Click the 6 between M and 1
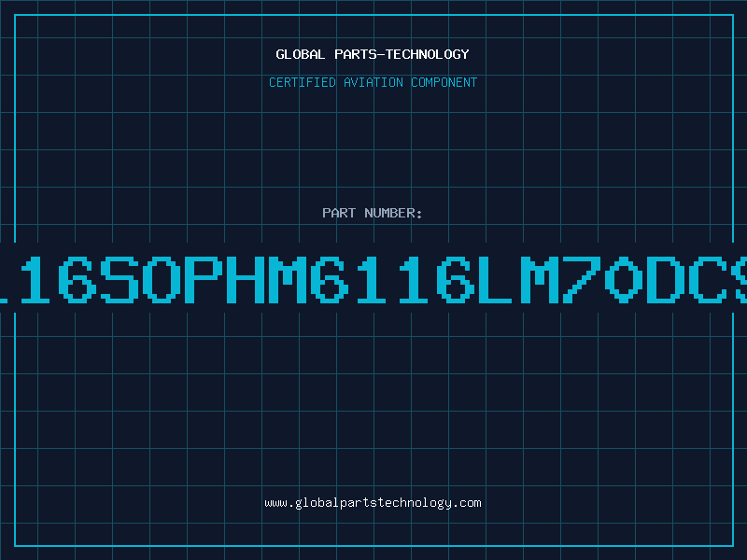The height and width of the screenshot is (560, 747). point(330,279)
